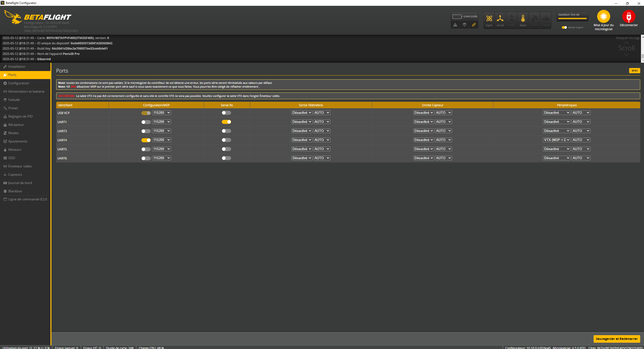Viewport: 644px width, 349px height.
Task: Open UART4 peripherals VTX dropdown
Action: [556, 140]
